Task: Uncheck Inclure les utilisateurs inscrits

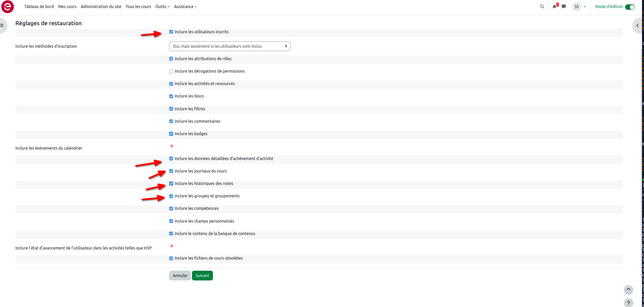Action: point(171,32)
